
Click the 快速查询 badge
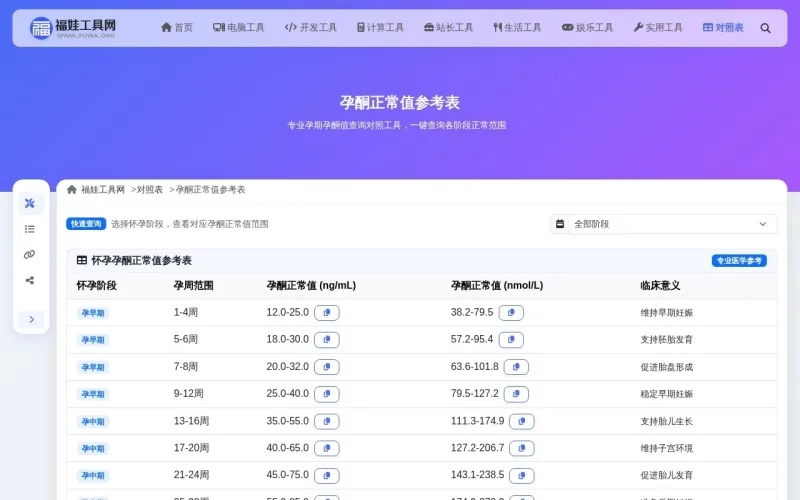point(86,224)
